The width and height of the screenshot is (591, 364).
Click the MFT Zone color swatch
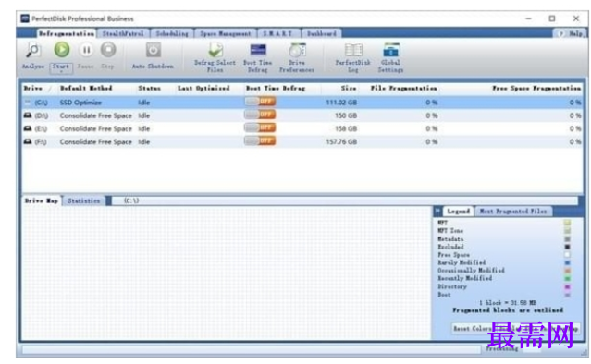567,231
